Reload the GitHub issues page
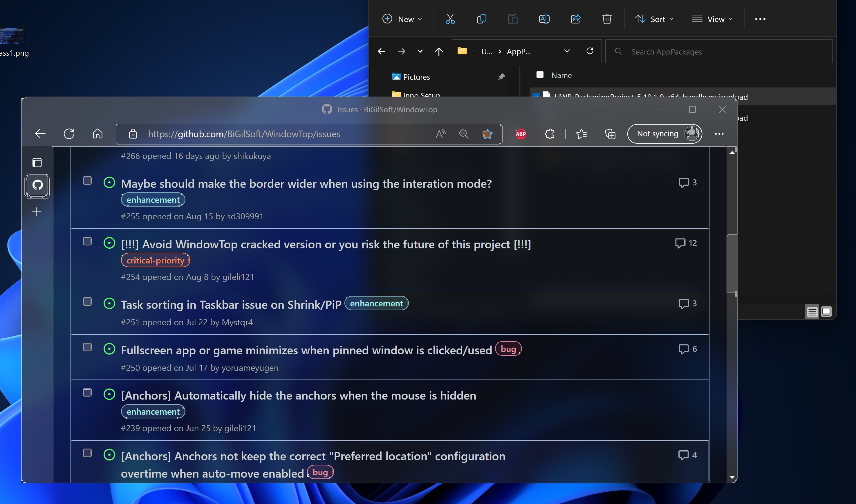Image resolution: width=856 pixels, height=504 pixels. click(69, 134)
